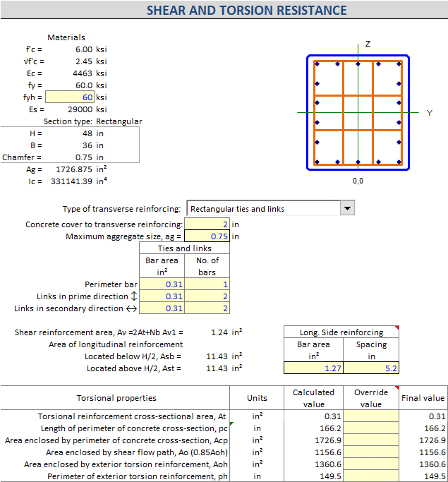Click override value cell for Aoh
Viewport: 448px width, 482px height.
[371, 464]
